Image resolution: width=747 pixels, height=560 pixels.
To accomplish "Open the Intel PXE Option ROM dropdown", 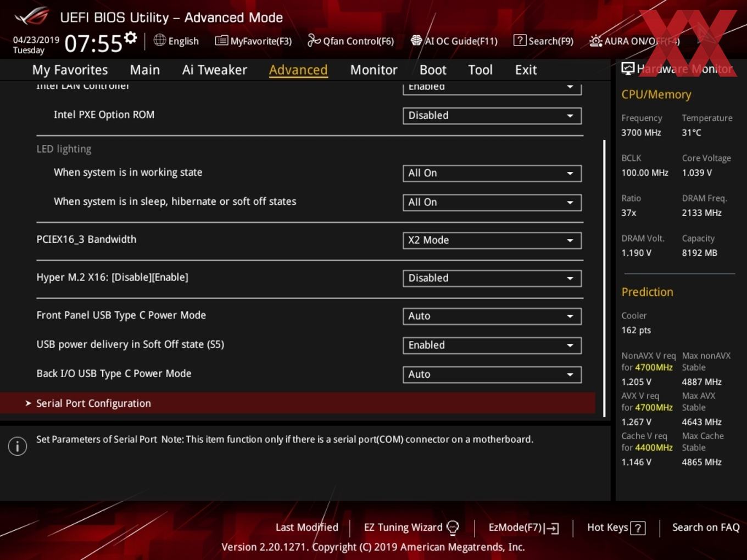I will pos(492,116).
